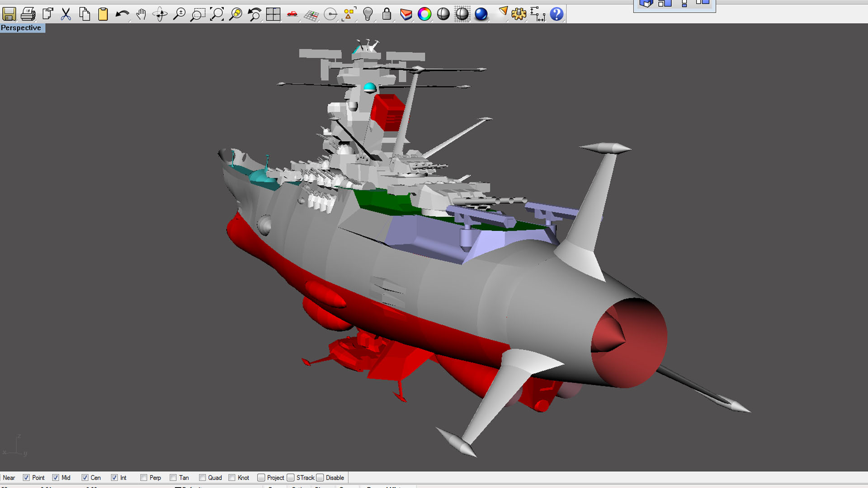Screen dimensions: 868x488
Task: Enable the Knot osnap checkbox
Action: 232,478
